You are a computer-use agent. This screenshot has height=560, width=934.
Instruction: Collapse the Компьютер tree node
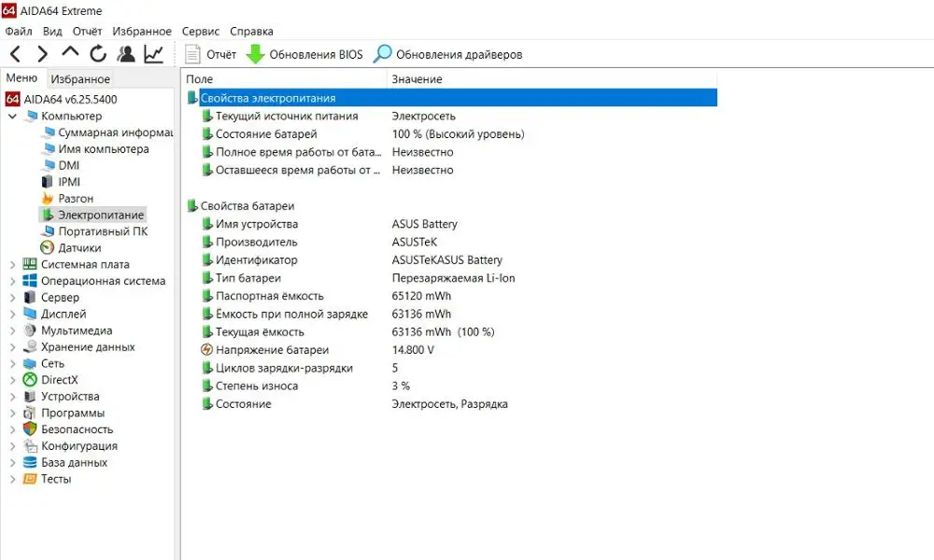[x=12, y=116]
